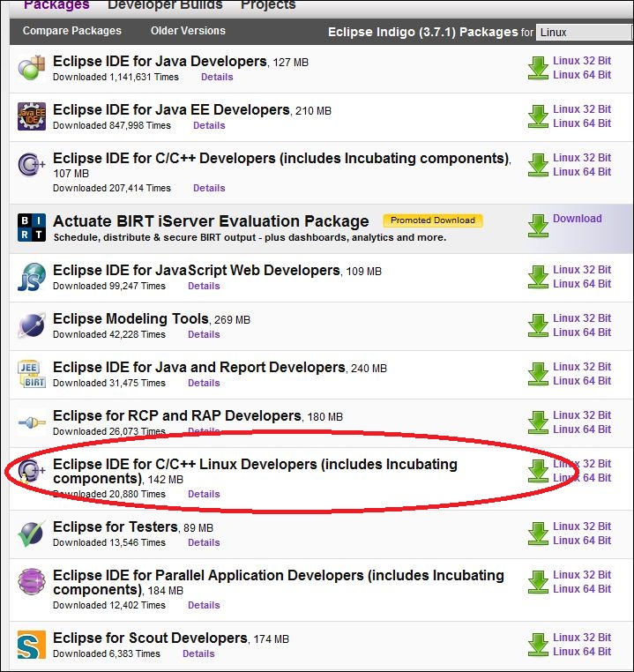Click green download arrow for Scout Developers
Screen dimensions: 634x672
(538, 644)
